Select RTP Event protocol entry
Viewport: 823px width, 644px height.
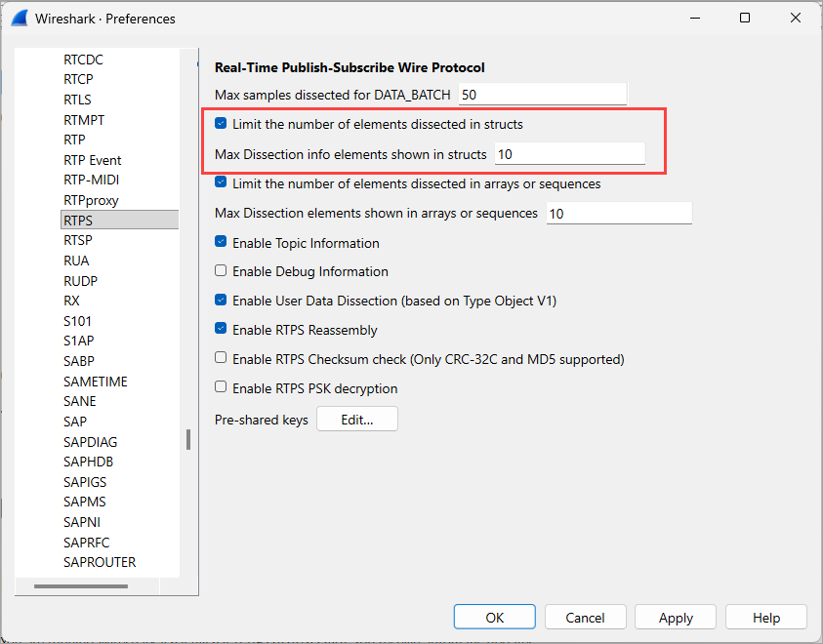click(93, 160)
